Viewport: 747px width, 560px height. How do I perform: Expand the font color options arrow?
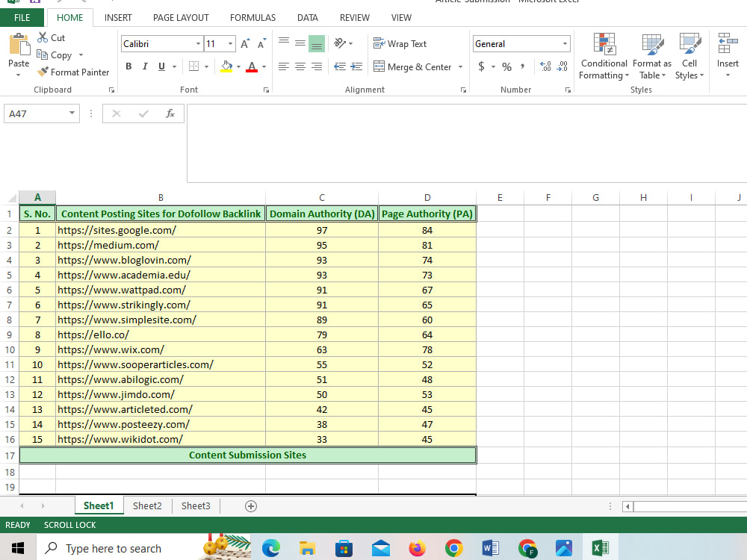coord(264,66)
